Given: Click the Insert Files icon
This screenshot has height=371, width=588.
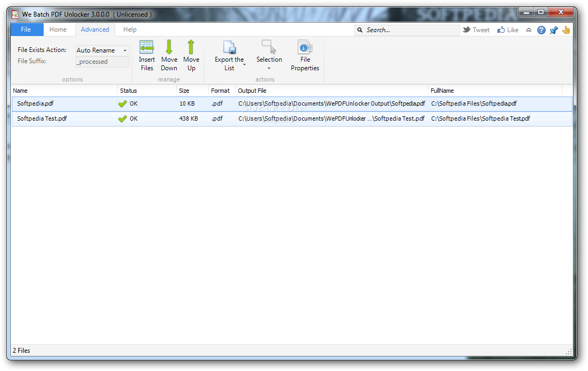Looking at the screenshot, I should pos(147,47).
